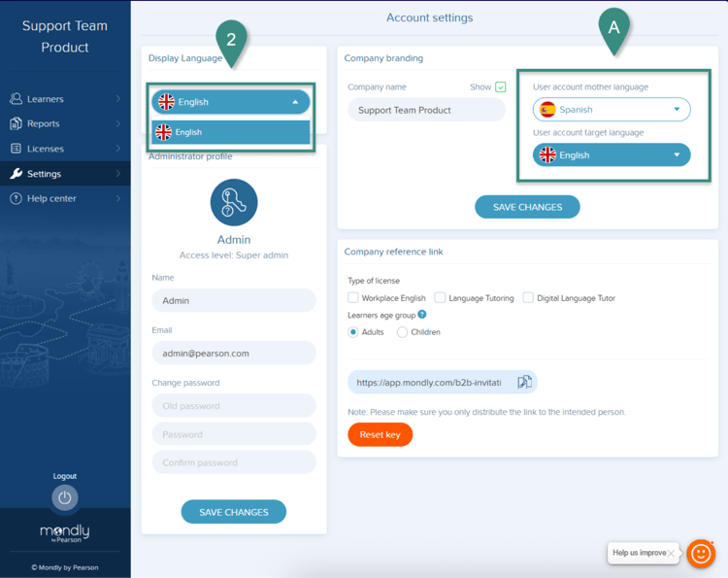Image resolution: width=728 pixels, height=578 pixels.
Task: Check the Digital Language Tutor option
Action: [x=528, y=298]
